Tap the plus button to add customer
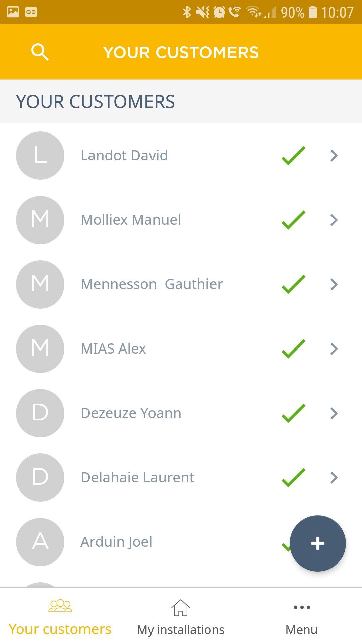 [x=317, y=543]
